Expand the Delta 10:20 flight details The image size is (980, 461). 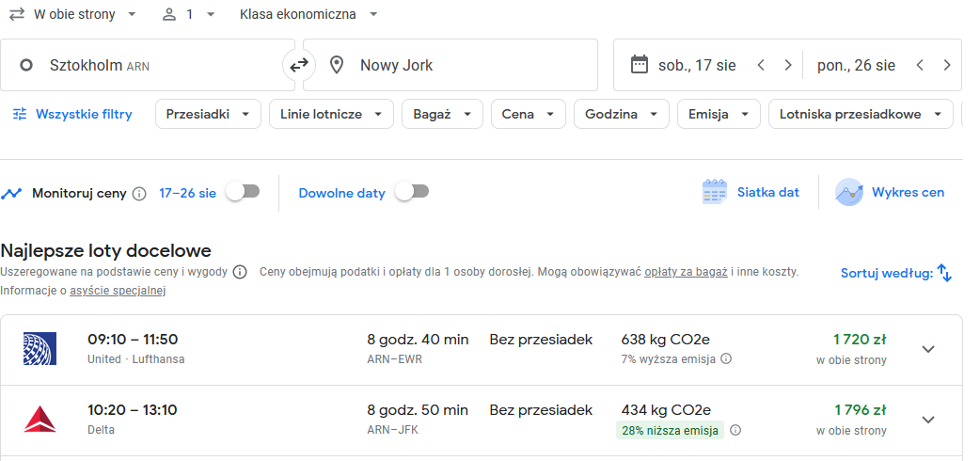(928, 420)
